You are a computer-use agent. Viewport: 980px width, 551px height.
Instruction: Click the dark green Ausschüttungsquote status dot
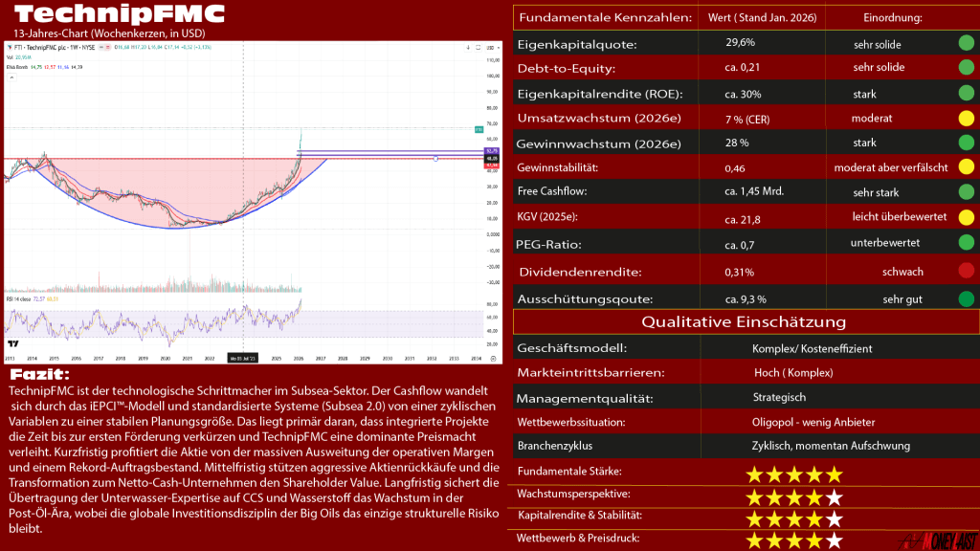(x=966, y=298)
